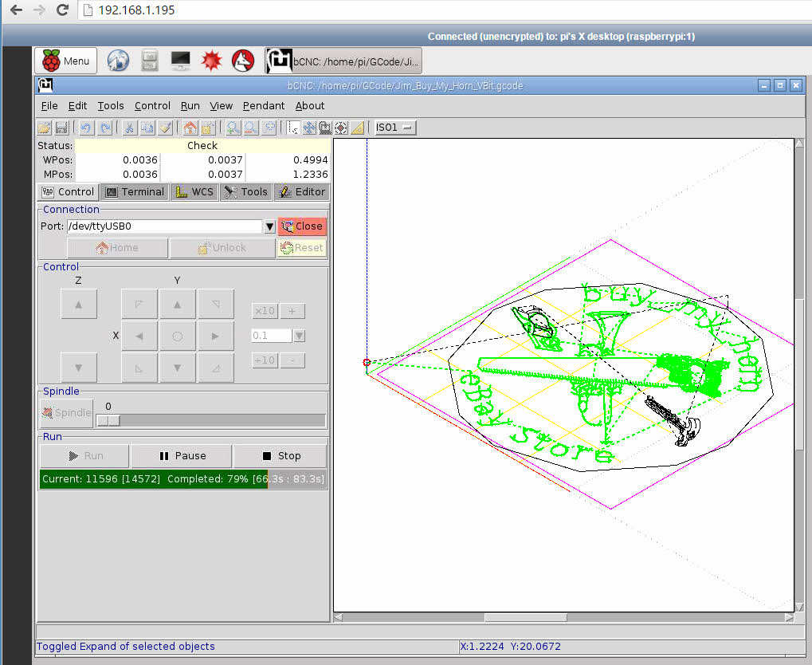Viewport: 812px width, 665px height.
Task: Toggle the Spindle on/off button
Action: click(x=67, y=412)
